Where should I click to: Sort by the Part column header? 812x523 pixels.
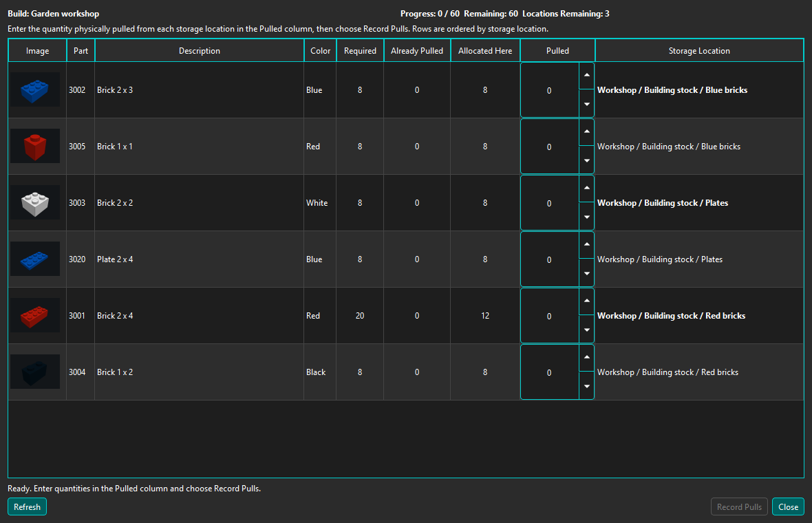81,51
